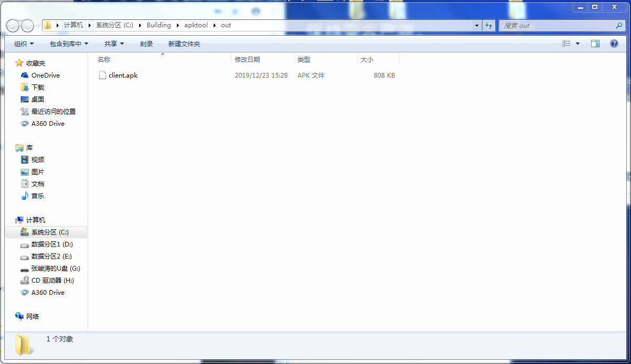
Task: Open 最近访问的位置 in favorites
Action: pos(54,112)
